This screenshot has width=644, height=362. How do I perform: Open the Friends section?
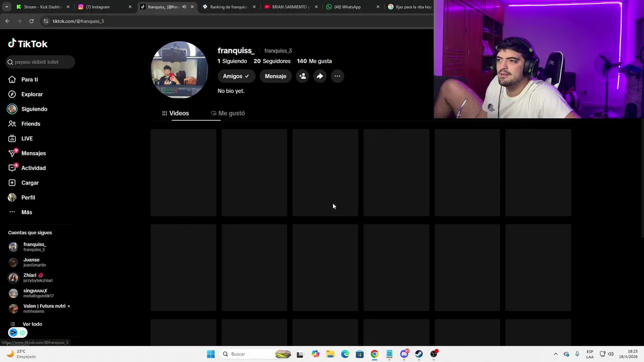click(x=24, y=124)
